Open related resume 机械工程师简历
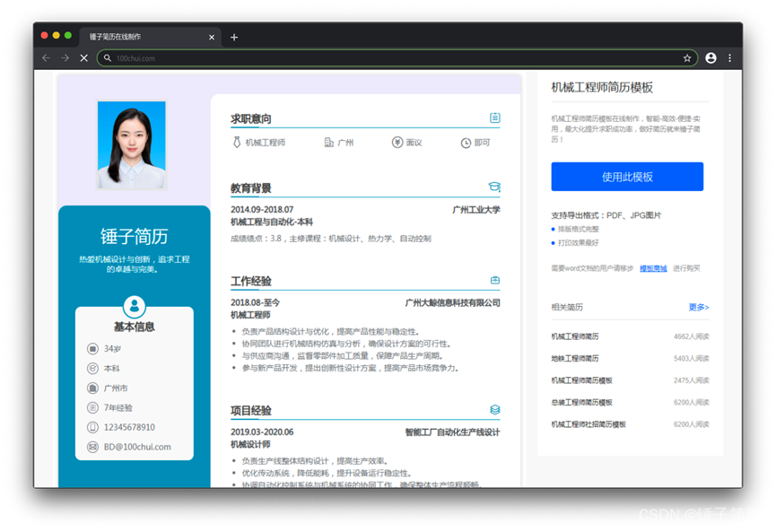Screen dimensions: 776x532 point(575,336)
